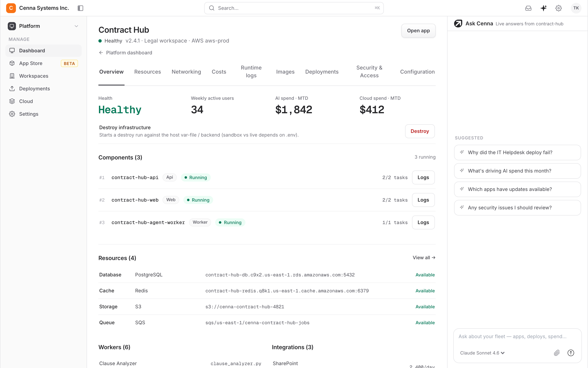
Task: Click the SQS queue path text
Action: tap(257, 322)
